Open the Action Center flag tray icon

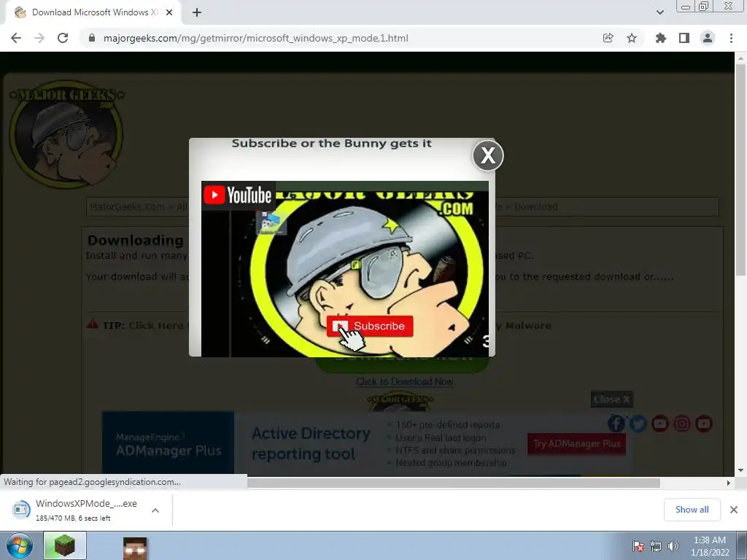coord(638,546)
